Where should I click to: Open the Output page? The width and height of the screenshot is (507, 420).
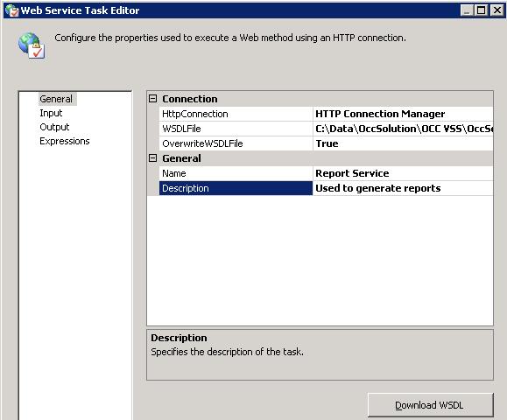(x=54, y=127)
